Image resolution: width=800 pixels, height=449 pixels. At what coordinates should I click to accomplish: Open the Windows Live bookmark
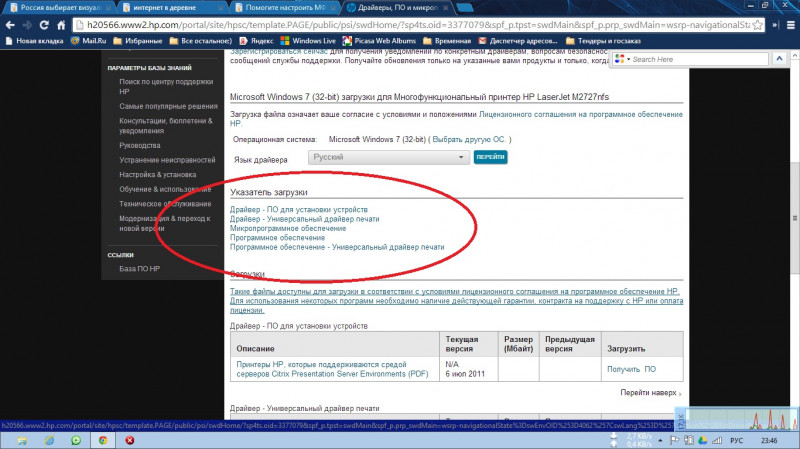(x=308, y=41)
